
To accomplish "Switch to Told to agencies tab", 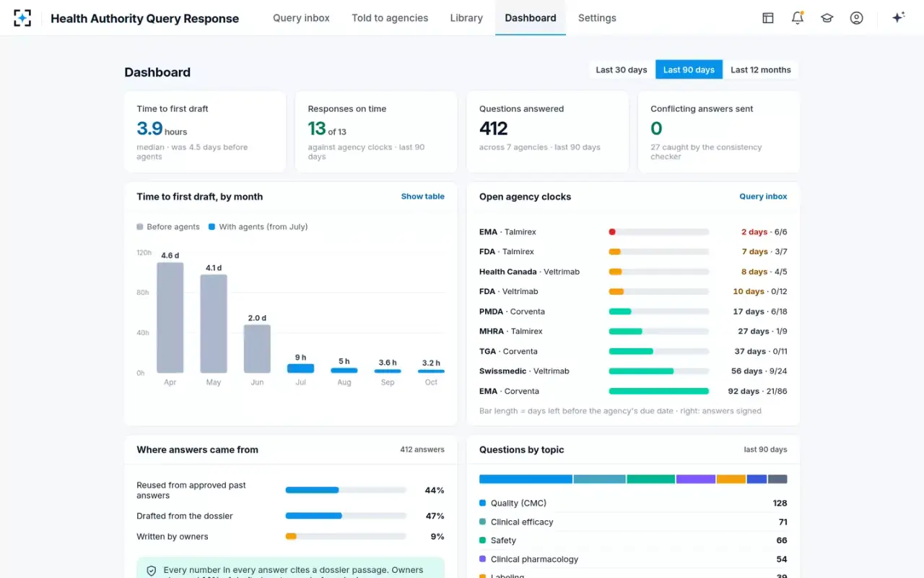I will (x=390, y=18).
